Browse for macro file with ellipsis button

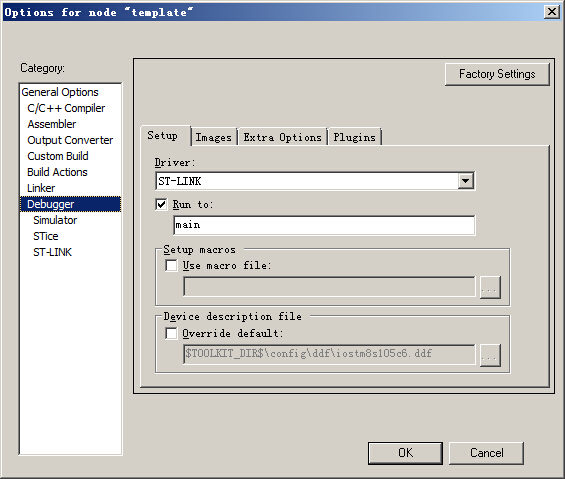pos(490,288)
